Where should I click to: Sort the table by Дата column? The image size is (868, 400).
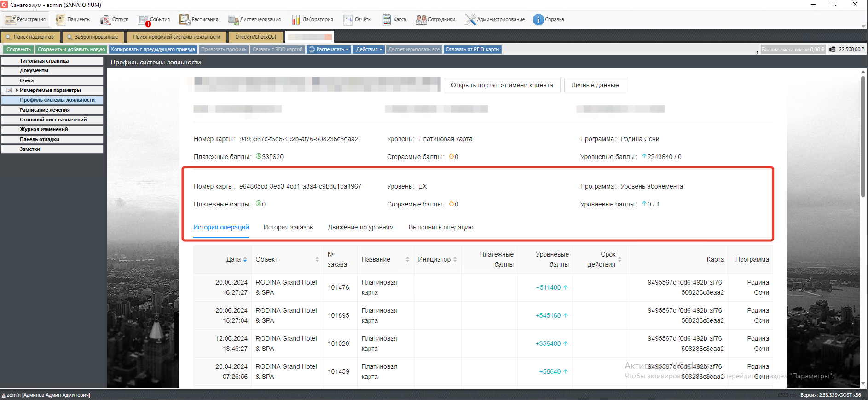(x=245, y=260)
